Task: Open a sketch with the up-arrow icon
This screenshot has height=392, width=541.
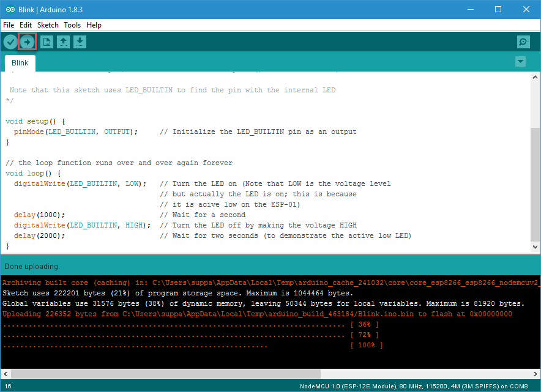Action: 63,42
